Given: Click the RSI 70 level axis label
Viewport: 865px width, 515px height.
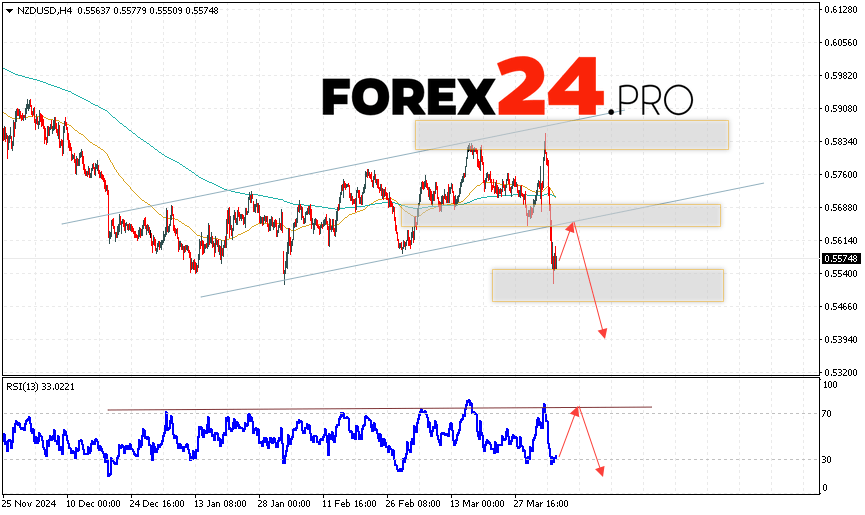Looking at the screenshot, I should pos(829,412).
